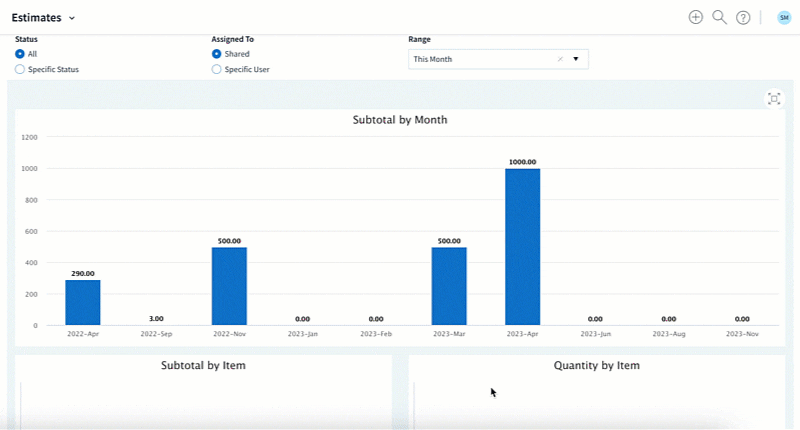Image resolution: width=800 pixels, height=430 pixels.
Task: Click the 800 y-axis value
Action: 32,200
